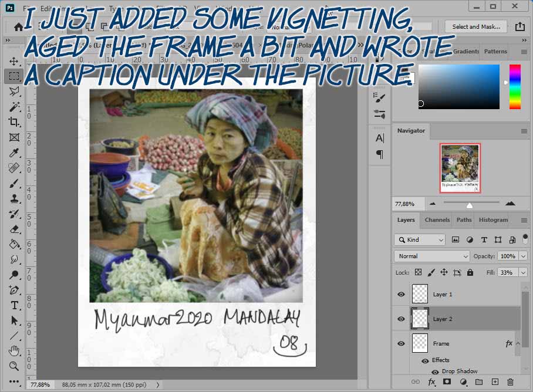Open layer style fx menu at panel bottom
This screenshot has height=392, width=533.
pyautogui.click(x=431, y=382)
